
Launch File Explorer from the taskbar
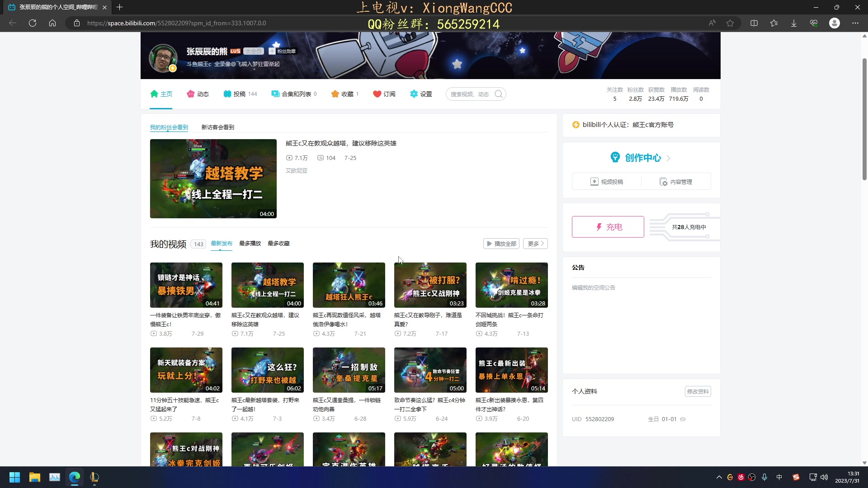(34, 477)
